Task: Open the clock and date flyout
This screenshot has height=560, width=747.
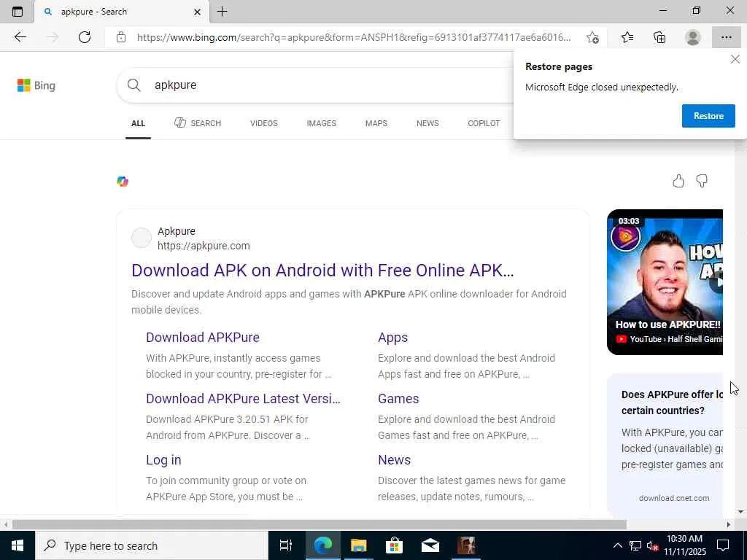Action: tap(684, 545)
